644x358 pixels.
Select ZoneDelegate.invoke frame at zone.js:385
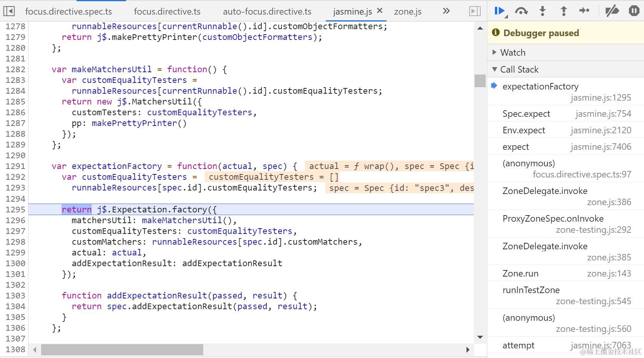tap(566, 252)
